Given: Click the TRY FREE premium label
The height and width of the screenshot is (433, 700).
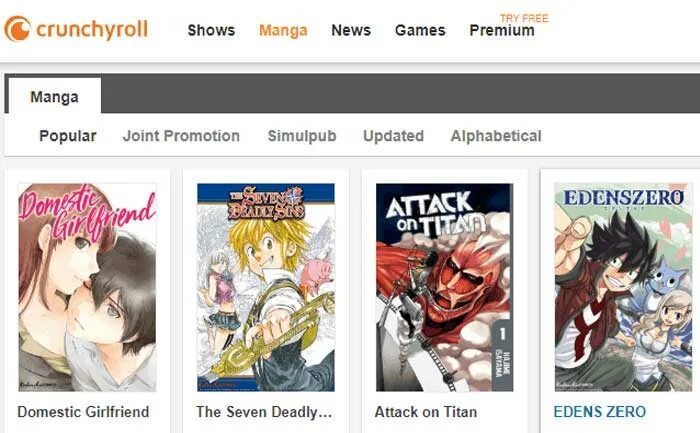Looking at the screenshot, I should point(524,18).
